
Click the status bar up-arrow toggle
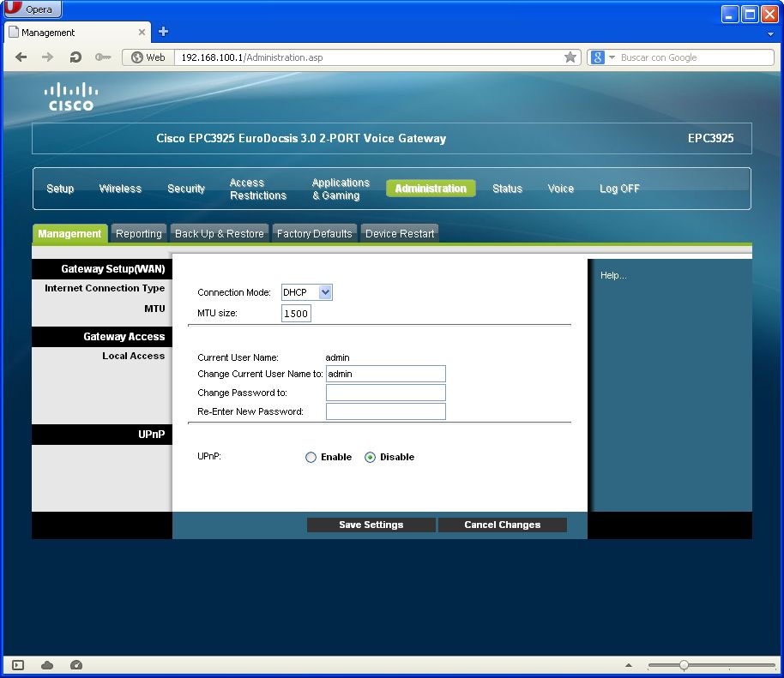coord(629,665)
